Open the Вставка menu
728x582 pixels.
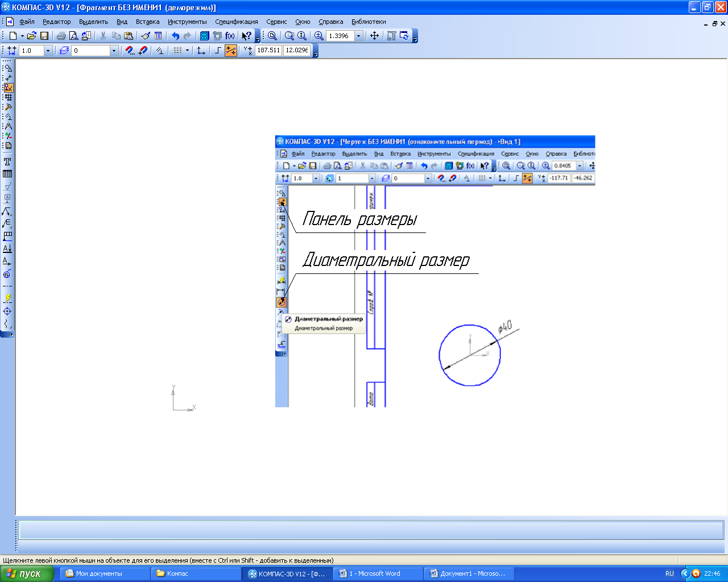click(x=147, y=22)
